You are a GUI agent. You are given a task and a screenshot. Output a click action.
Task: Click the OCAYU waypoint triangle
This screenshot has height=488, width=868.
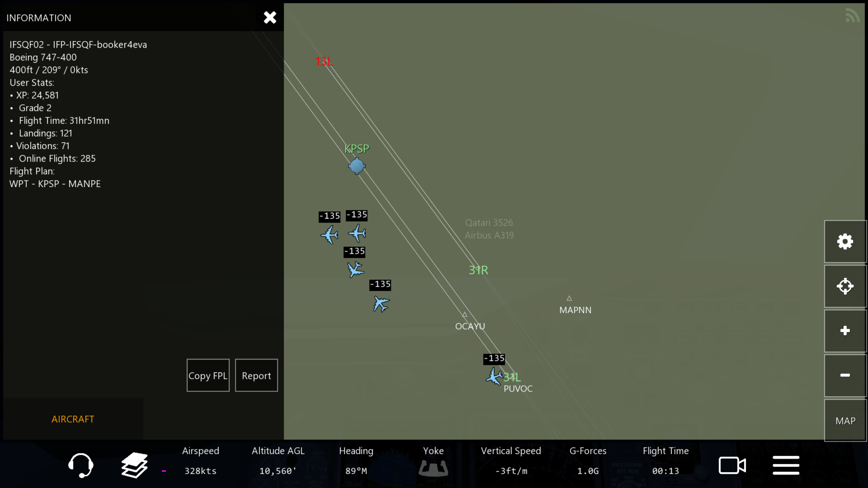point(465,314)
